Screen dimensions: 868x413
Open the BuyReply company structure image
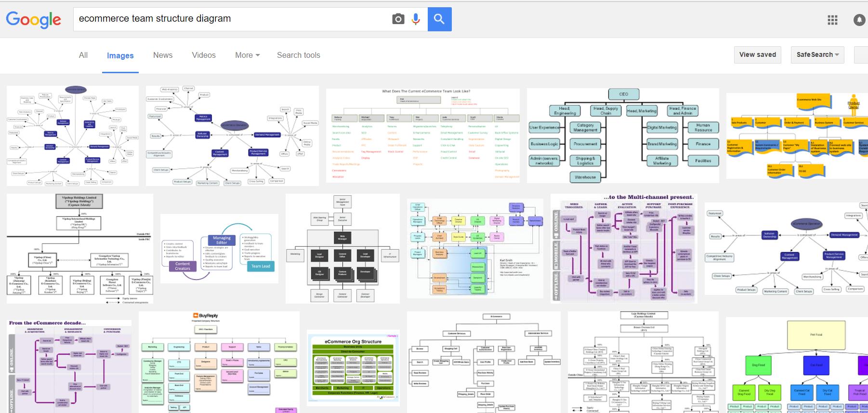coord(219,362)
